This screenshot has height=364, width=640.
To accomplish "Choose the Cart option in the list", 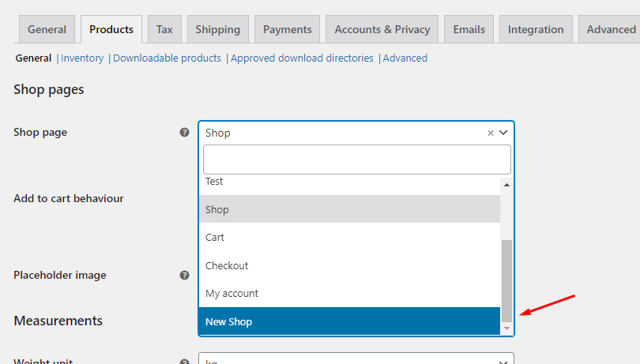I will pos(349,237).
